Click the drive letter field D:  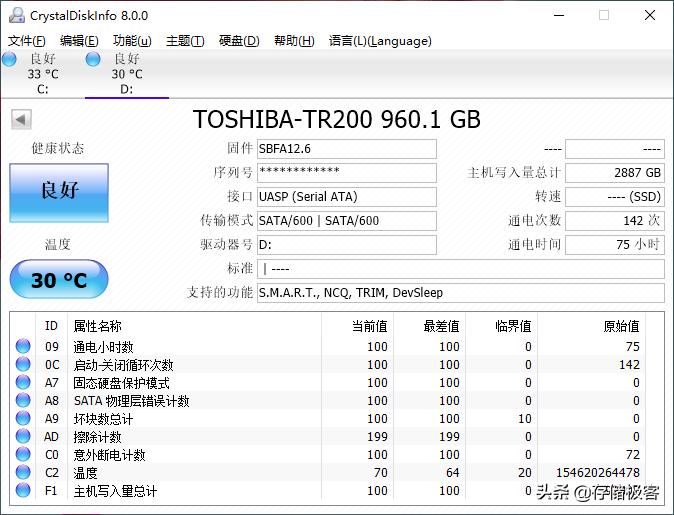pyautogui.click(x=346, y=245)
